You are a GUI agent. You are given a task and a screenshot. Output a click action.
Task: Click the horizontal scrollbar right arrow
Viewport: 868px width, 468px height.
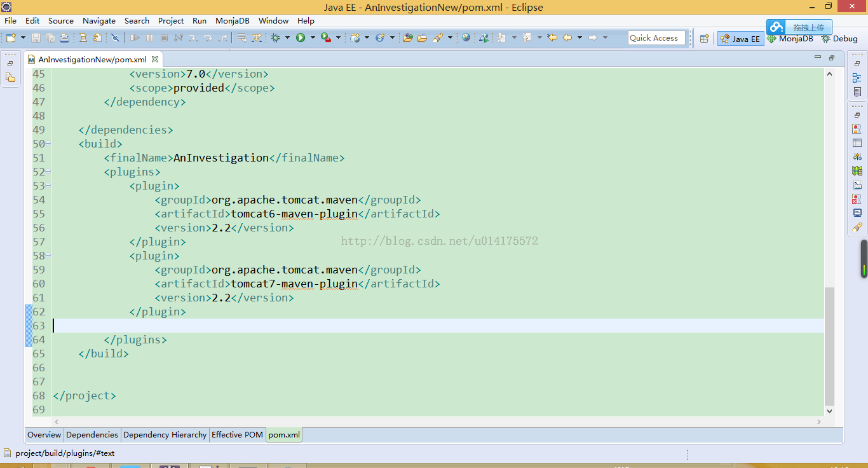click(x=820, y=422)
